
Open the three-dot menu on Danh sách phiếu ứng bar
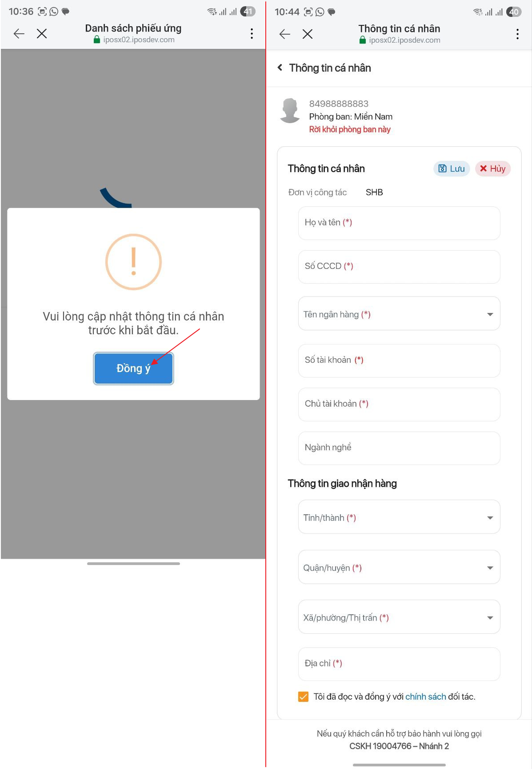click(x=252, y=34)
